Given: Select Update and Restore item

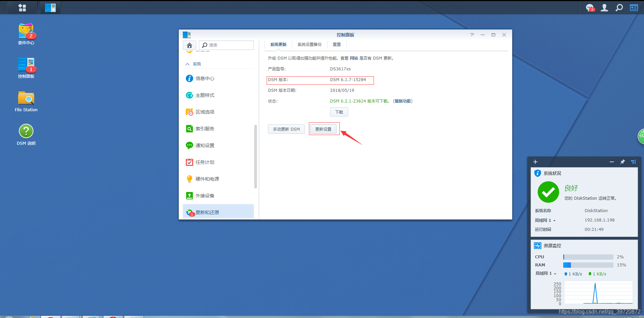Looking at the screenshot, I should click(218, 212).
